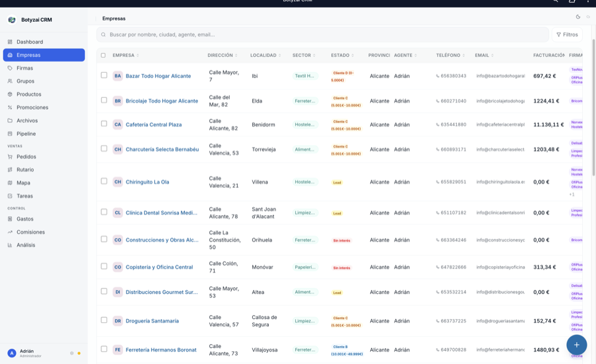The image size is (596, 364).
Task: Sort by the Estado column arrow
Action: coord(352,56)
